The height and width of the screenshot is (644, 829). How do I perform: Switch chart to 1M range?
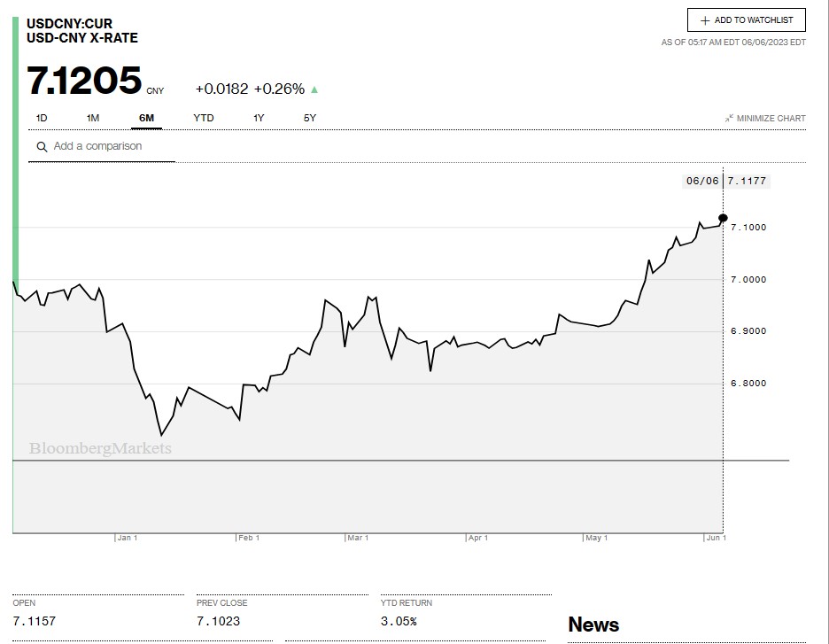pos(93,118)
